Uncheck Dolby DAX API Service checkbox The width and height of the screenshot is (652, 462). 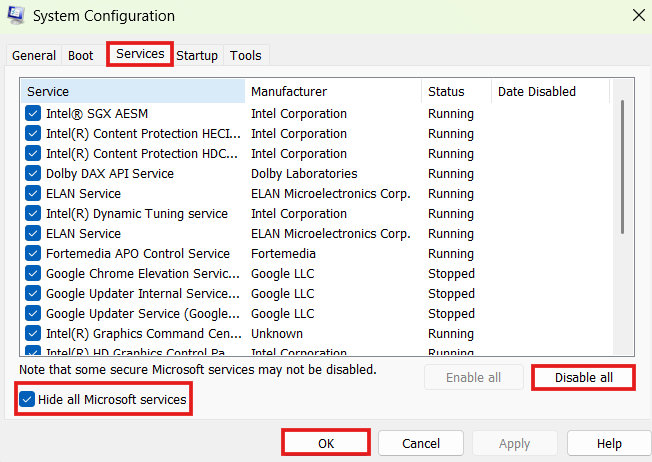(x=33, y=173)
